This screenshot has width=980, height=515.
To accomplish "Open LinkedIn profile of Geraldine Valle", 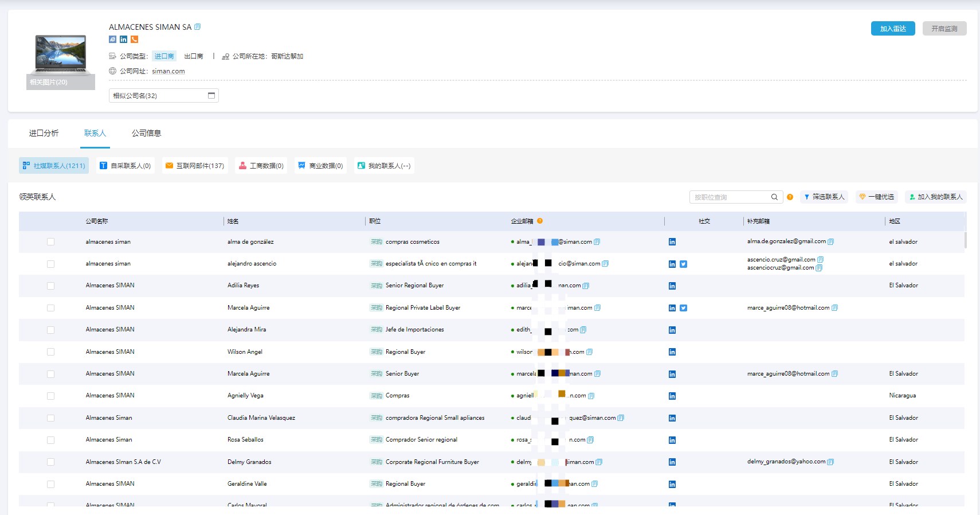I will tap(672, 485).
